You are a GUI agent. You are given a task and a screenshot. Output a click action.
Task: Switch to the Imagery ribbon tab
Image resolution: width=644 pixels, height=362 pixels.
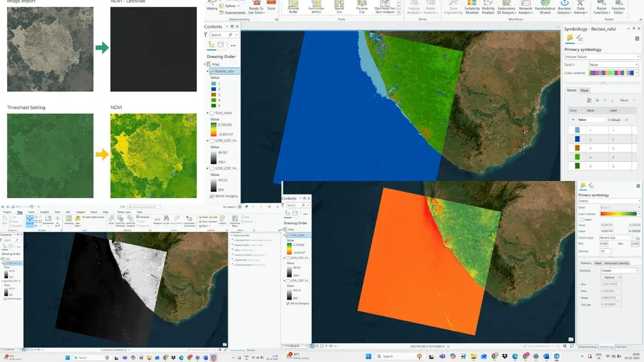[80, 212]
